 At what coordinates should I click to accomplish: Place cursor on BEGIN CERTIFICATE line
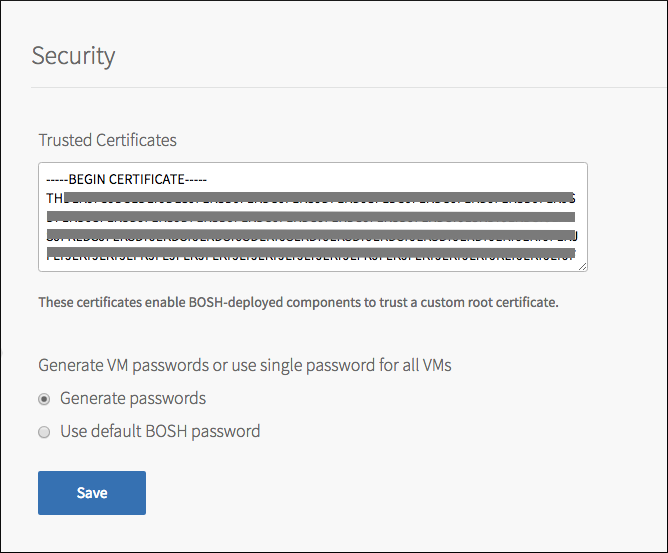127,180
